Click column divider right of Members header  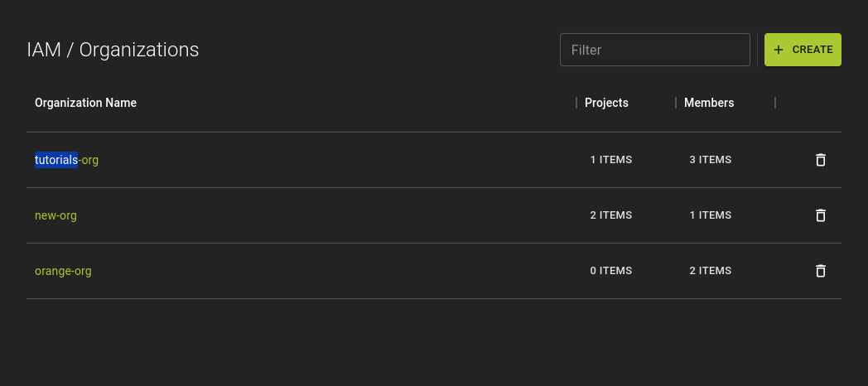coord(775,103)
